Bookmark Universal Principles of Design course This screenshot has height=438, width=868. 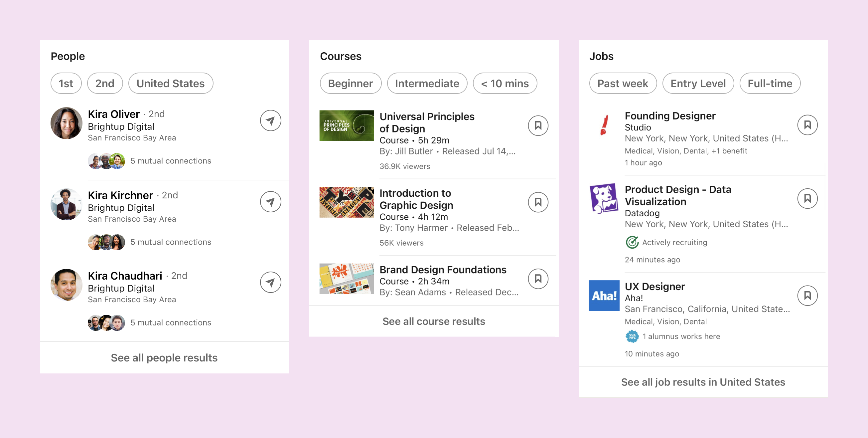(x=538, y=125)
